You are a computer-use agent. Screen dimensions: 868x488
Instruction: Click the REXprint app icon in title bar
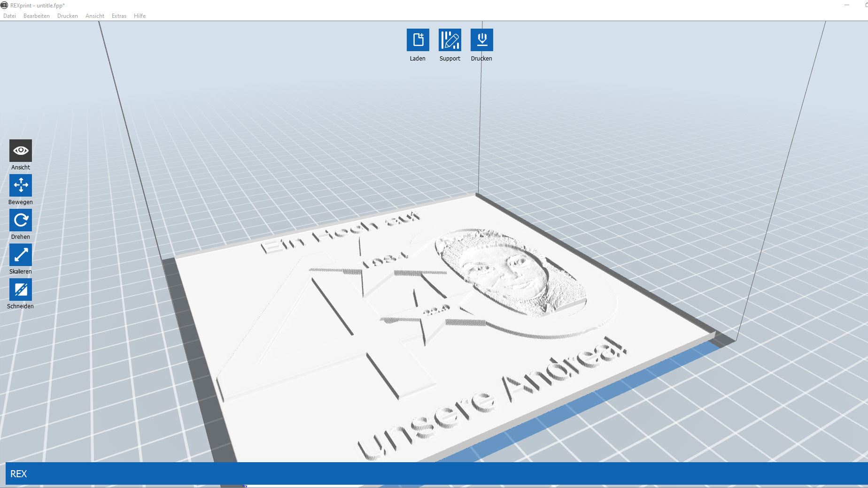[x=4, y=5]
